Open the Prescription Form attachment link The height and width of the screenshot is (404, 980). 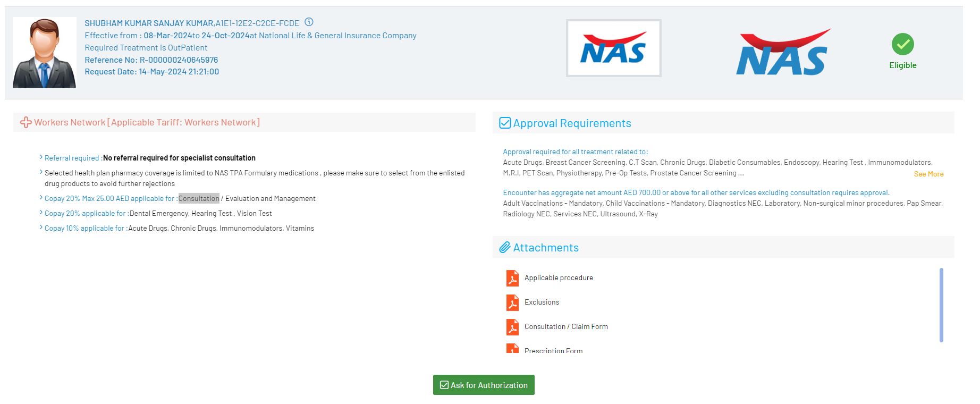click(553, 350)
